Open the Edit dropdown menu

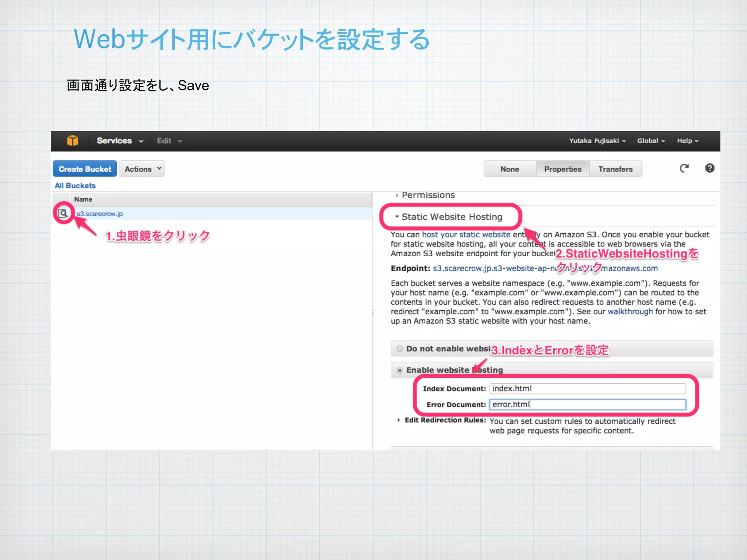(169, 141)
